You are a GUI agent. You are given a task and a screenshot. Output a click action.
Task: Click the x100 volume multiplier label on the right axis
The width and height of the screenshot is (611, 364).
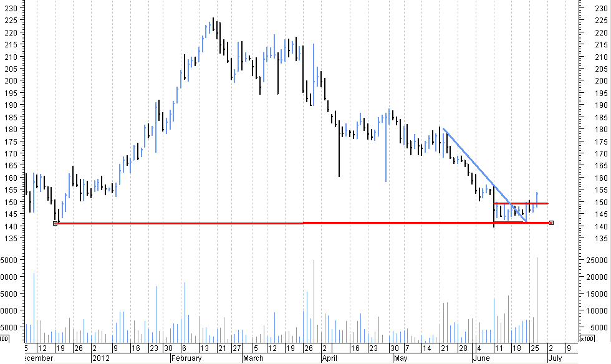[587, 338]
